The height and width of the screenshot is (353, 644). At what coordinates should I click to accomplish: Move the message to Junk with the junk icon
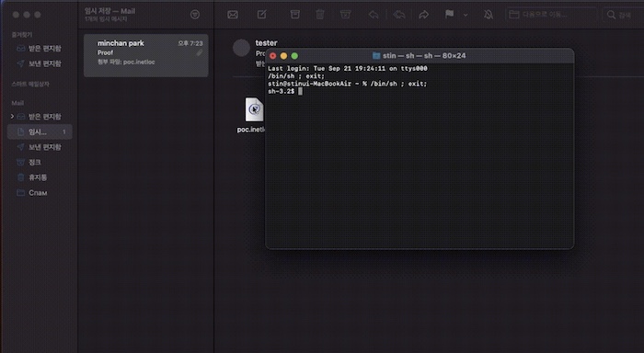click(x=345, y=15)
